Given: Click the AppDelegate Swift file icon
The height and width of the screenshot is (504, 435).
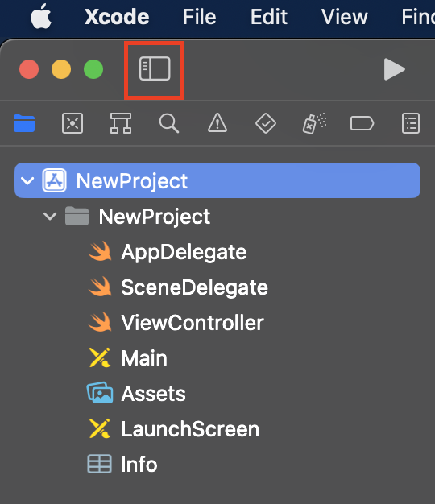Looking at the screenshot, I should (100, 251).
